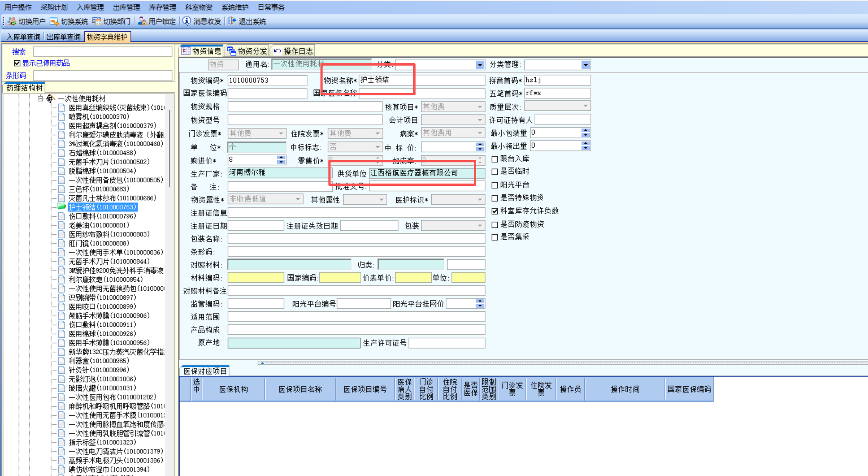Click the 切换用户 switch user icon
868x476 pixels.
tap(12, 21)
